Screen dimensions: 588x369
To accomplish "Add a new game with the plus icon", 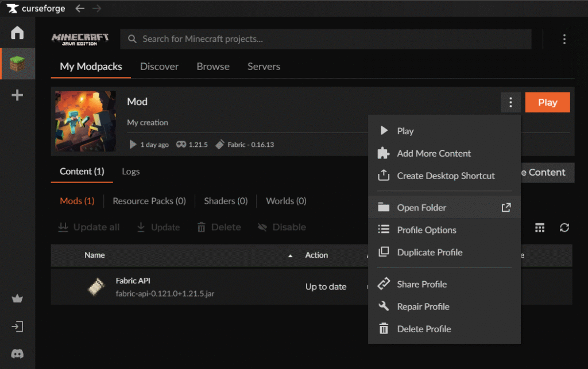I will (x=17, y=95).
